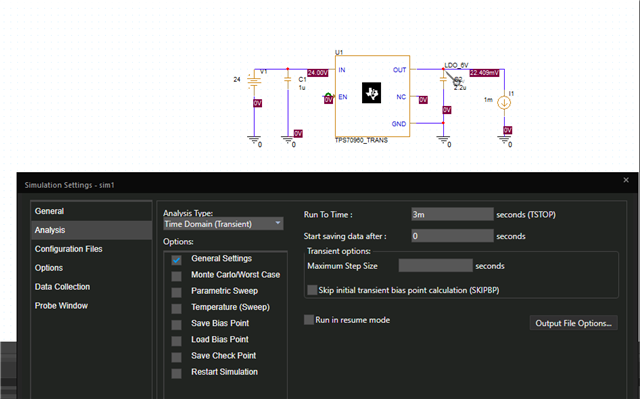Image resolution: width=640 pixels, height=399 pixels.
Task: Select the V1 battery symbol
Action: pos(254,81)
